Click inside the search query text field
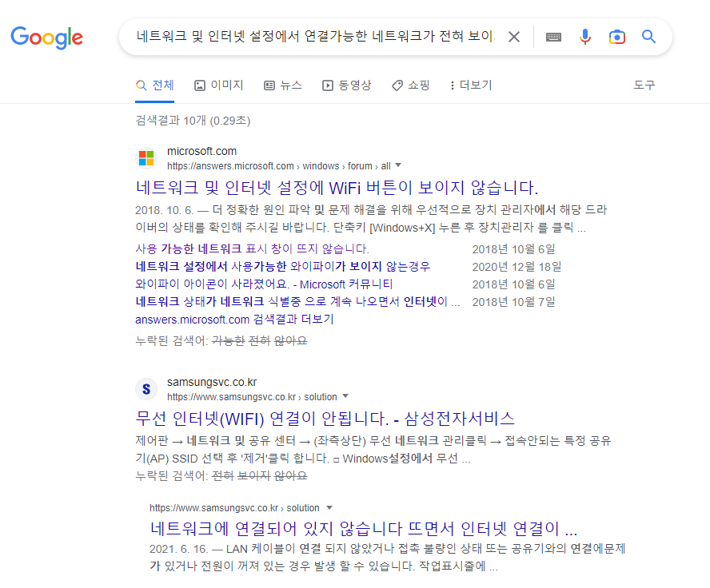710x588 pixels. click(316, 36)
